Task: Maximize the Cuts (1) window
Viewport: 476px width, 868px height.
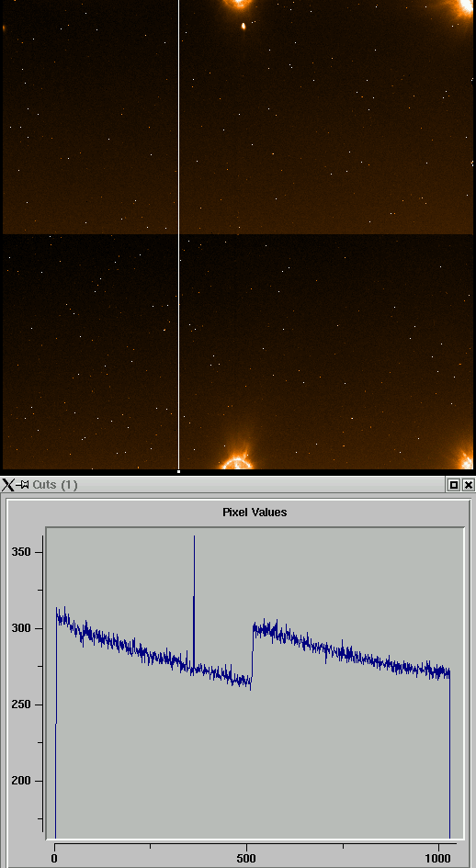Action: (x=454, y=486)
